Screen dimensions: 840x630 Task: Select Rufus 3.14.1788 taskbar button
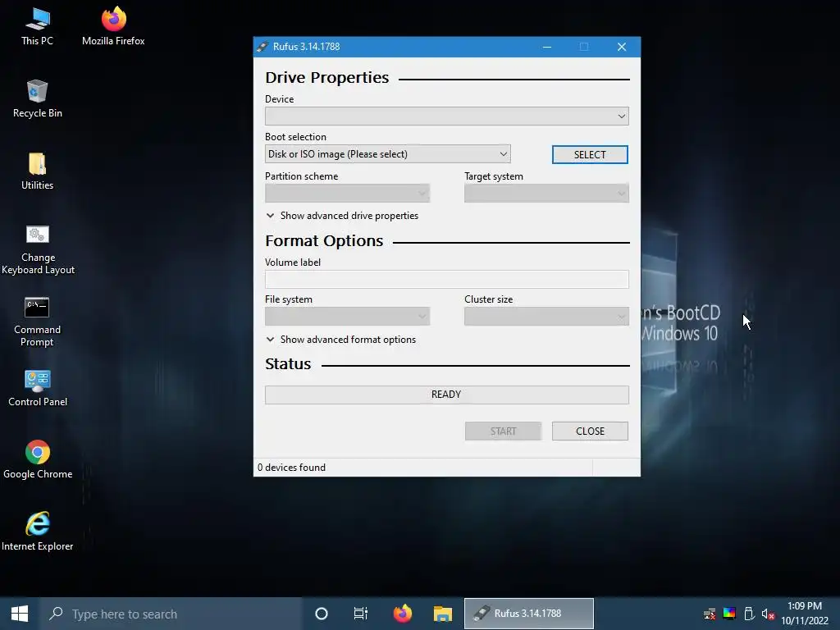529,614
